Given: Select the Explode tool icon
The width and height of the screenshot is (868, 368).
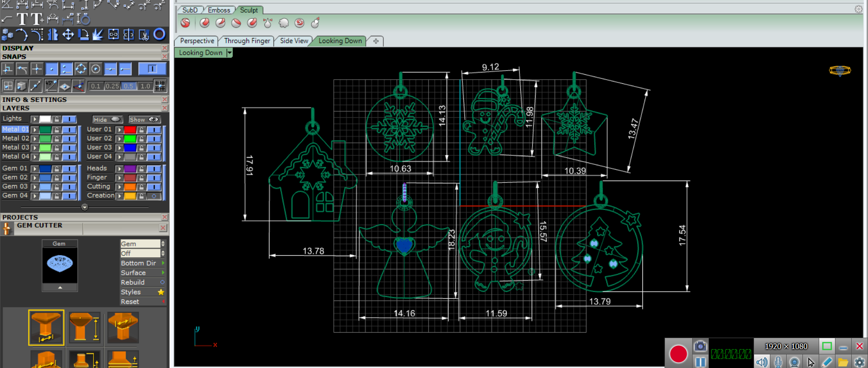Looking at the screenshot, I should point(98,34).
